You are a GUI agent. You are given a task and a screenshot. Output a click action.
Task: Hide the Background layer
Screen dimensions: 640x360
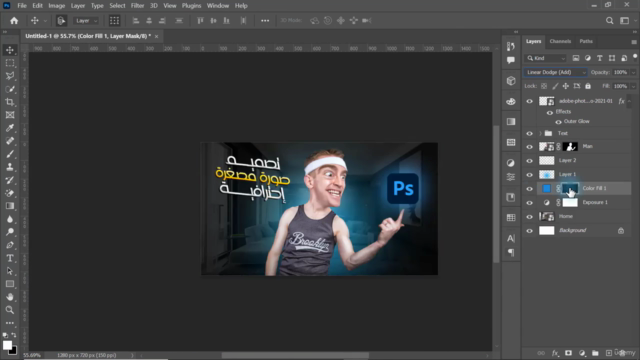(529, 231)
